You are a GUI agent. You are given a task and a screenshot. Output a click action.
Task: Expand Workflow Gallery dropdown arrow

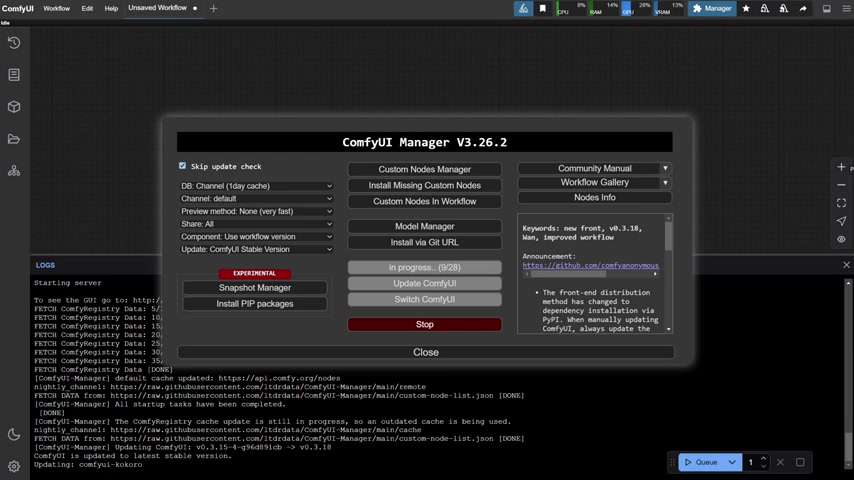tap(665, 183)
